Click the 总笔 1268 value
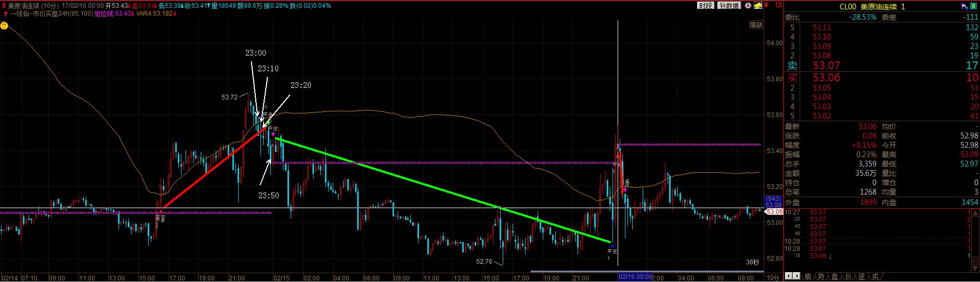980x282 pixels. pos(868,192)
